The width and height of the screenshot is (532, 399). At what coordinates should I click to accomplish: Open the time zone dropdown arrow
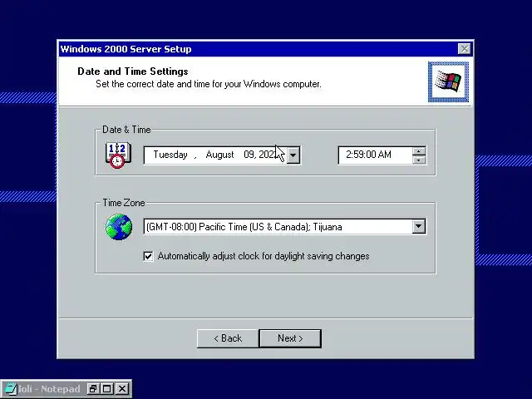coord(419,226)
